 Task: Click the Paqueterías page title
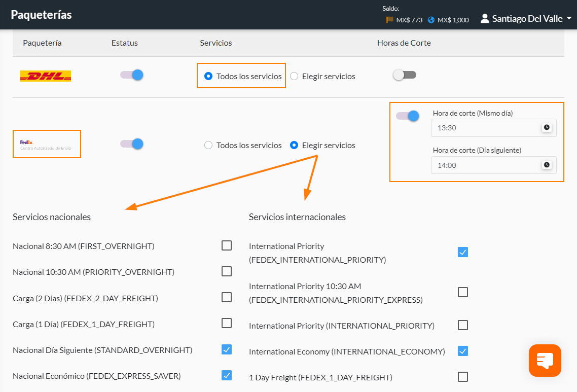tap(41, 15)
